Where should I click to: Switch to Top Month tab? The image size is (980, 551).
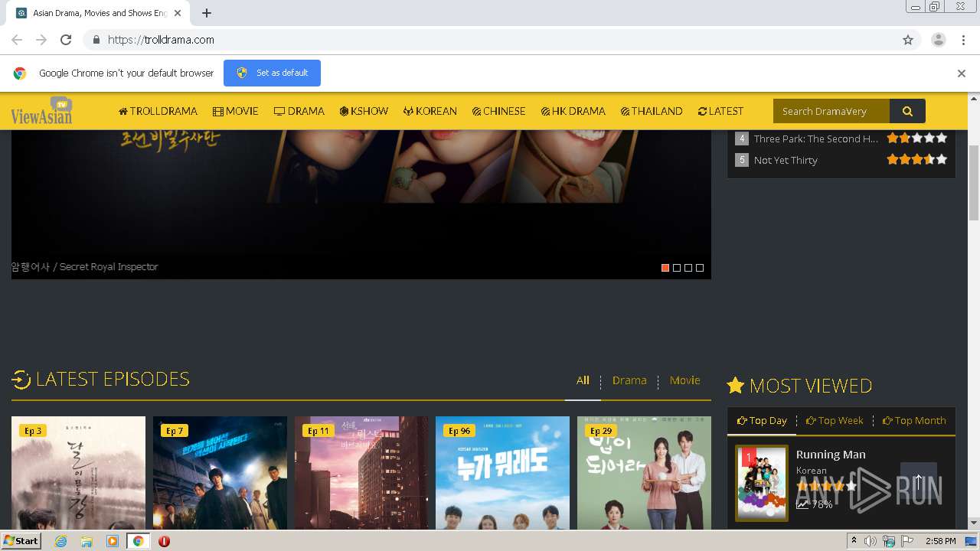914,420
